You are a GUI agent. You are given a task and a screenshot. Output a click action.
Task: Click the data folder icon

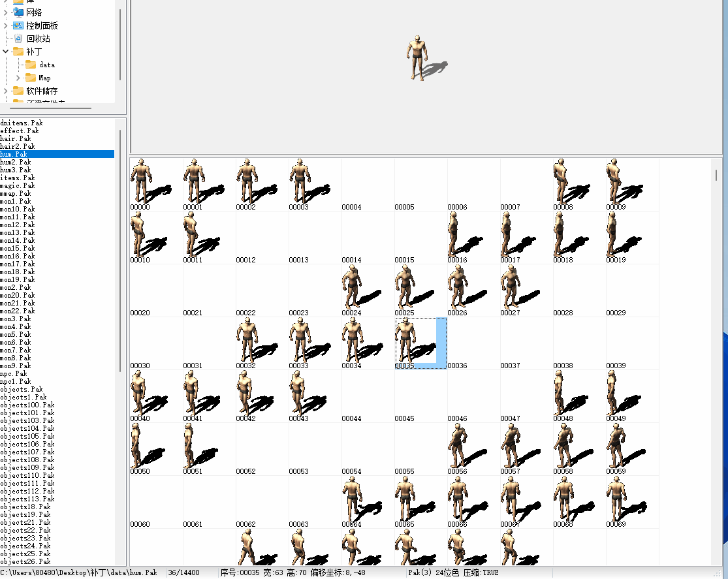tap(31, 65)
